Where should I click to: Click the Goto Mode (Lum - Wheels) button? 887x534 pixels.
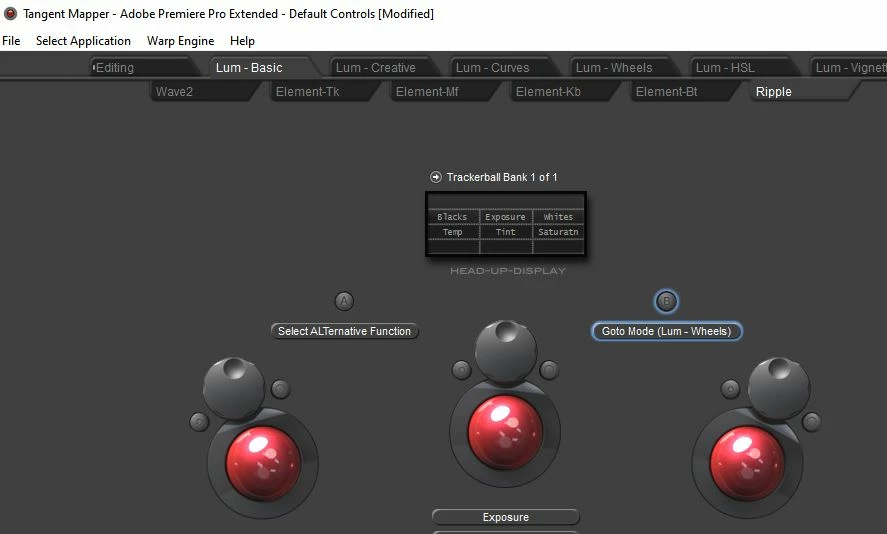tap(666, 331)
